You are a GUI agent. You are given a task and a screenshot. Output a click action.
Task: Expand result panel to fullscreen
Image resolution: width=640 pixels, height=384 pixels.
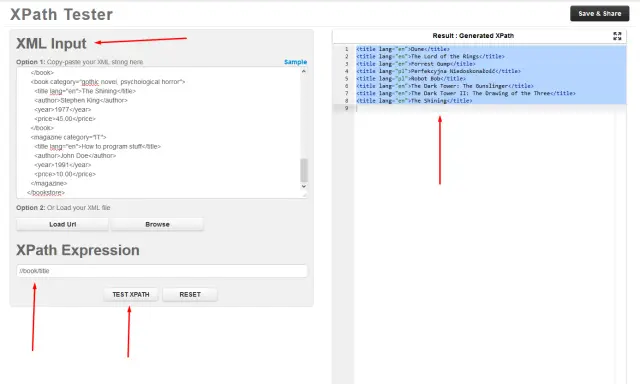617,36
